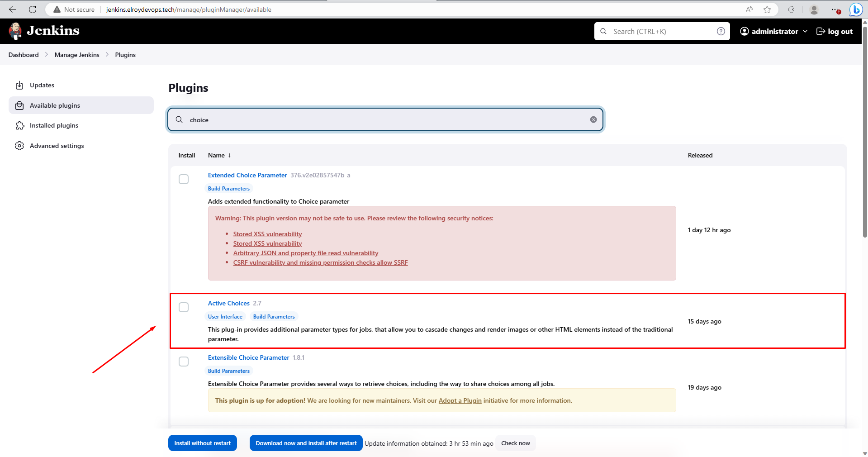Check the Extensible Choice Parameter install checkbox
Screen dimensions: 868x457
click(184, 362)
